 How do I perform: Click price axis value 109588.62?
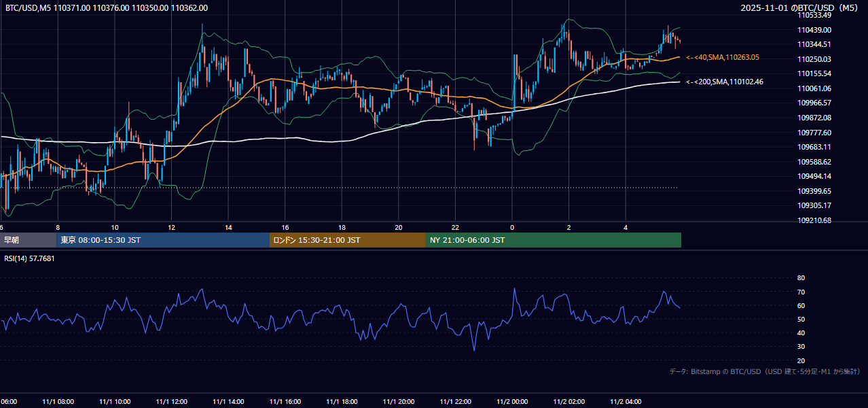(815, 162)
